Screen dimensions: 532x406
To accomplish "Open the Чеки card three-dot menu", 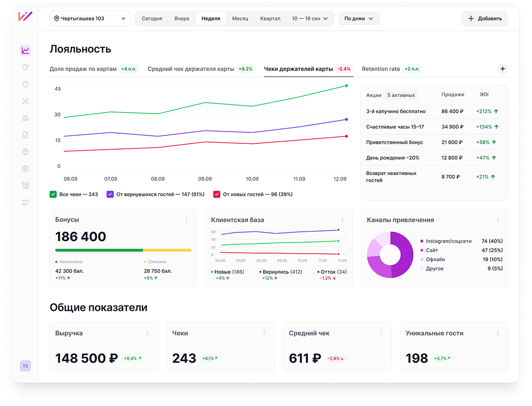I will [264, 333].
